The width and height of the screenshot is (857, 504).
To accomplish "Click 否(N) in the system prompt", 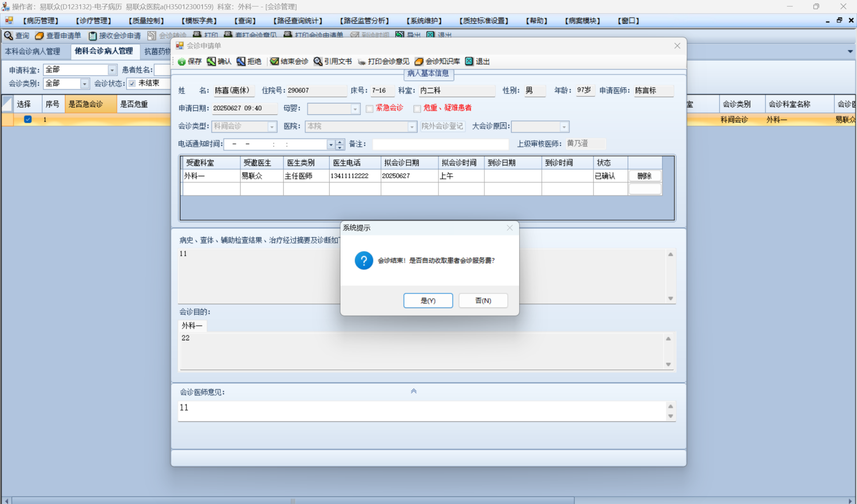I will click(x=483, y=300).
